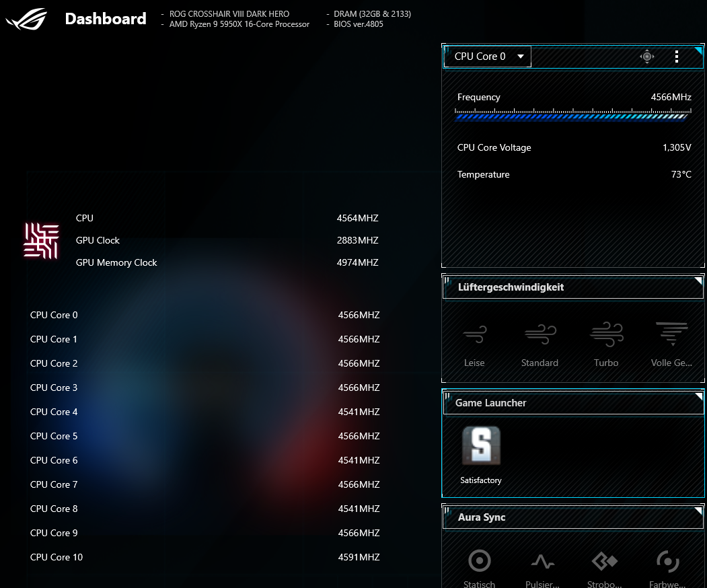Viewport: 707px width, 588px height.
Task: Click the corner triangle of Aura Sync panel
Action: pos(699,511)
